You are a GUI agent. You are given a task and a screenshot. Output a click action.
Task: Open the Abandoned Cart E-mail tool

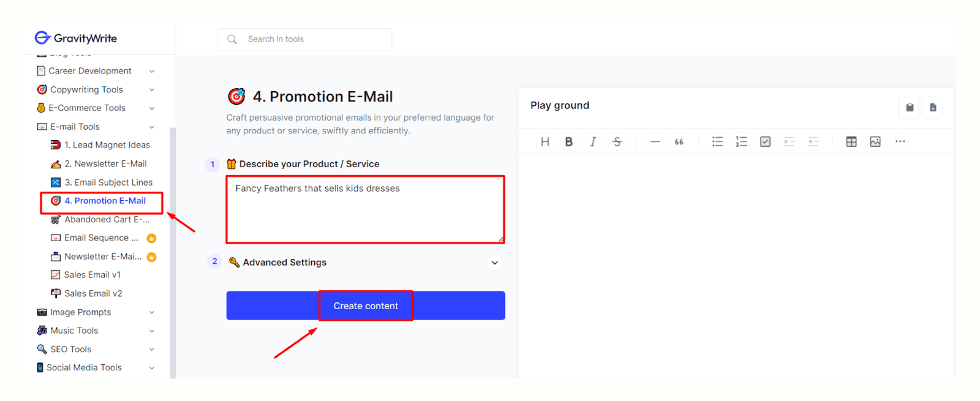pos(100,219)
